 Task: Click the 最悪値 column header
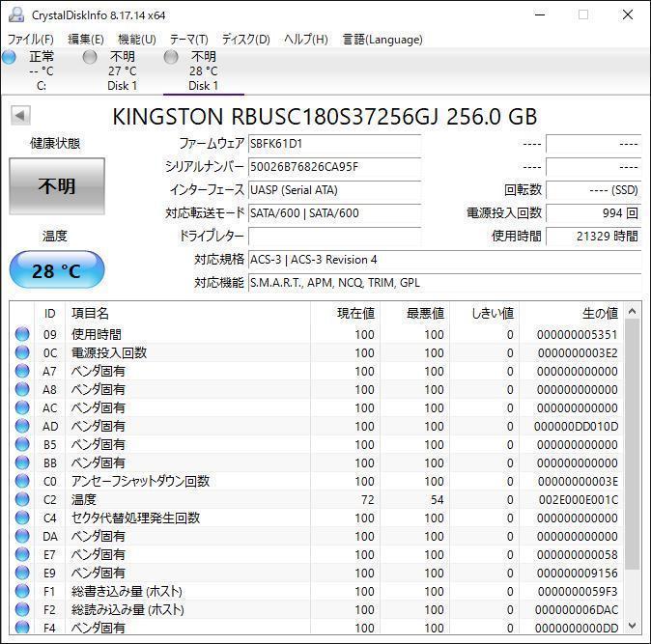pyautogui.click(x=414, y=313)
